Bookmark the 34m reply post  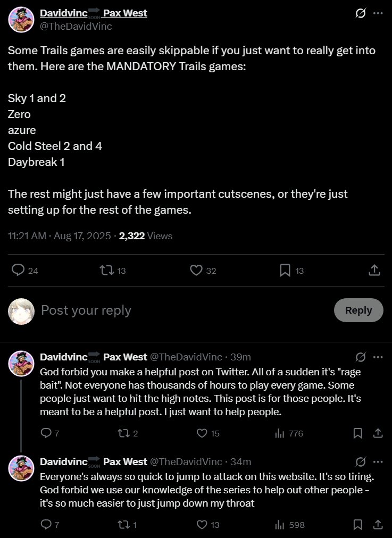pos(358,525)
